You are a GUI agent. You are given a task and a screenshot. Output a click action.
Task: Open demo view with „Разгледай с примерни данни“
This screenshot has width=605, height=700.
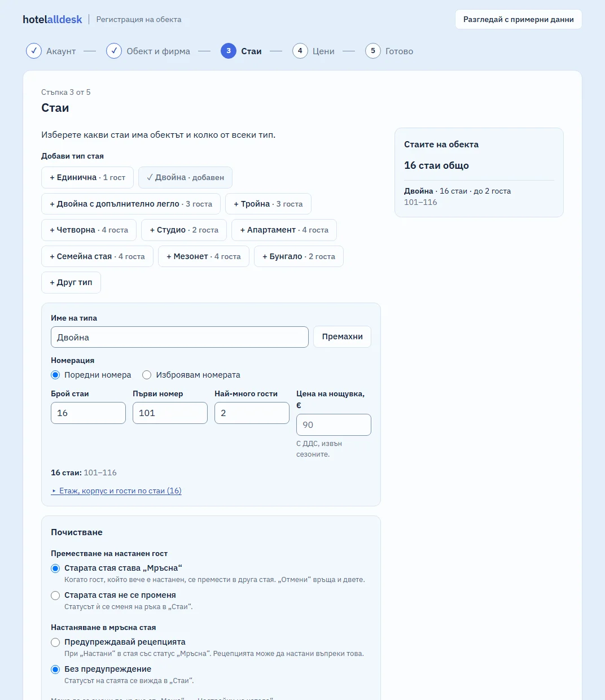(x=518, y=19)
